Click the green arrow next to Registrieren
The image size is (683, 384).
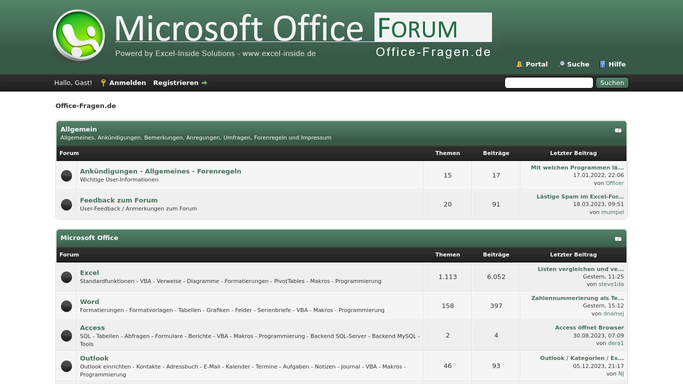click(204, 83)
